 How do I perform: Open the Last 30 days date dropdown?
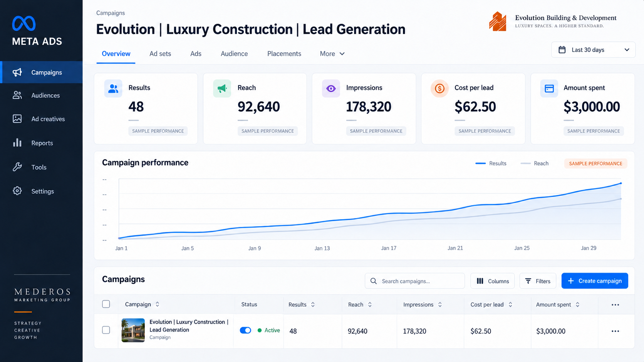[593, 50]
